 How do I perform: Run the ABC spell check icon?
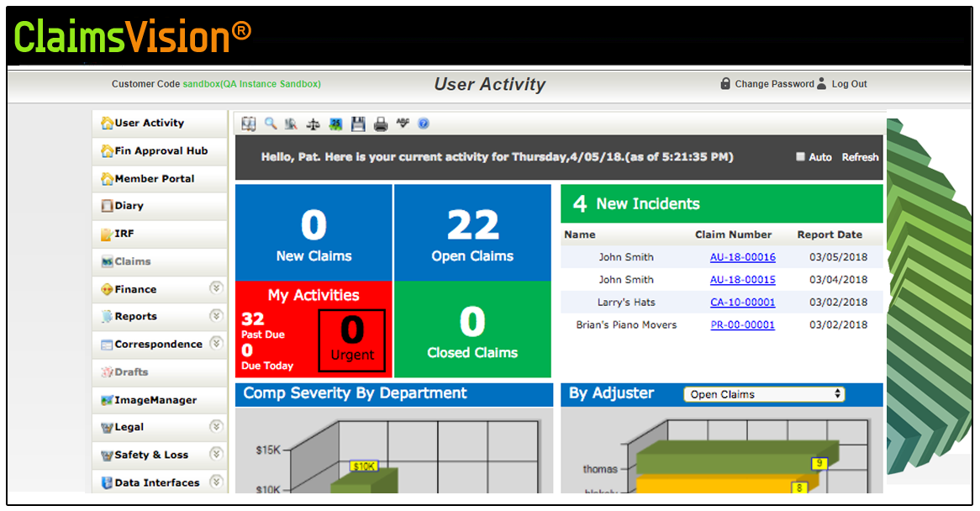coord(403,123)
